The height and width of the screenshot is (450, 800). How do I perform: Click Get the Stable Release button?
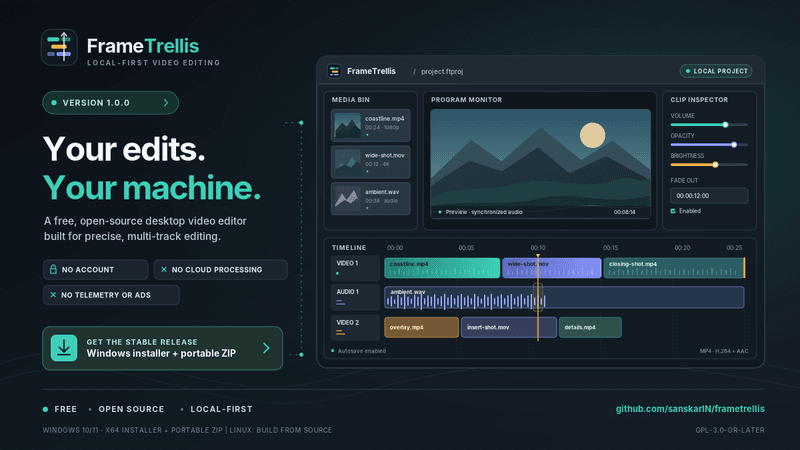(x=163, y=348)
